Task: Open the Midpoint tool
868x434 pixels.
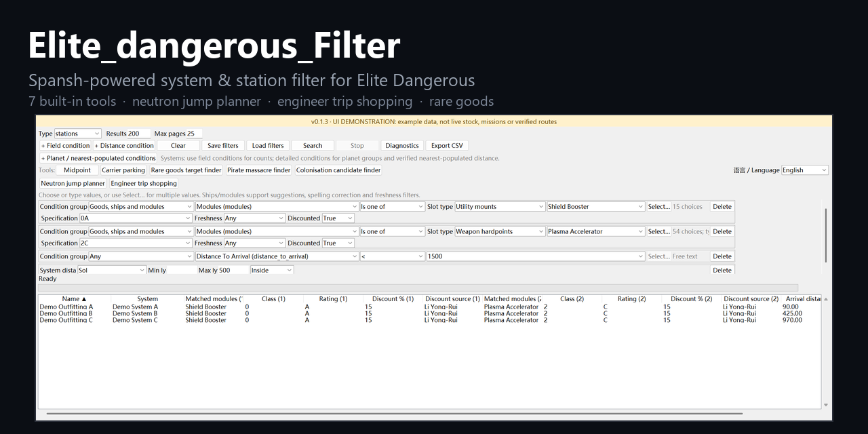Action: [x=77, y=170]
